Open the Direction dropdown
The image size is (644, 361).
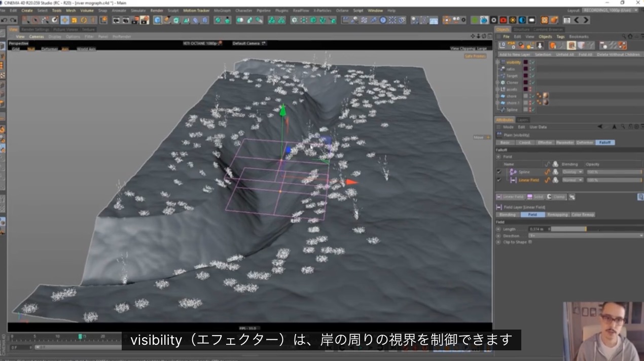coord(586,236)
